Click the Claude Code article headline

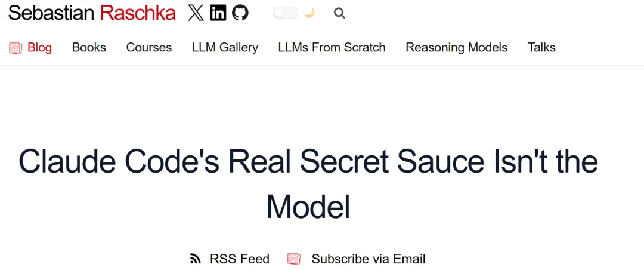click(x=308, y=183)
